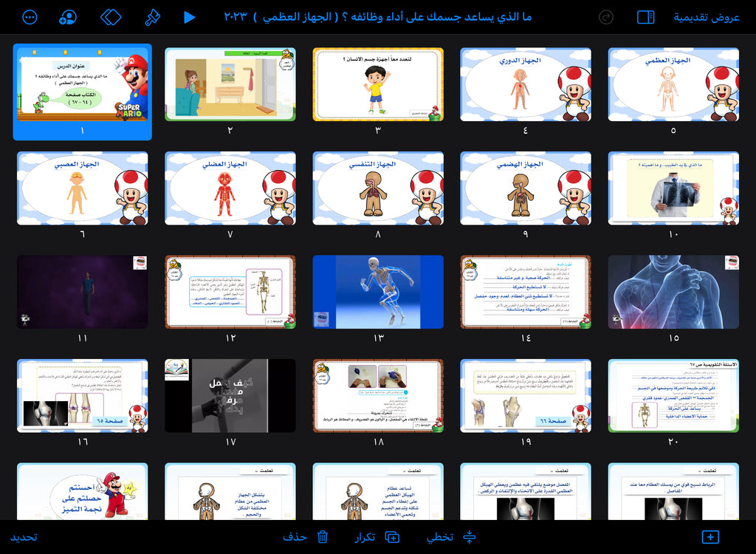Select slide ١٧ كيف يعمل video thumbnail

tap(230, 396)
